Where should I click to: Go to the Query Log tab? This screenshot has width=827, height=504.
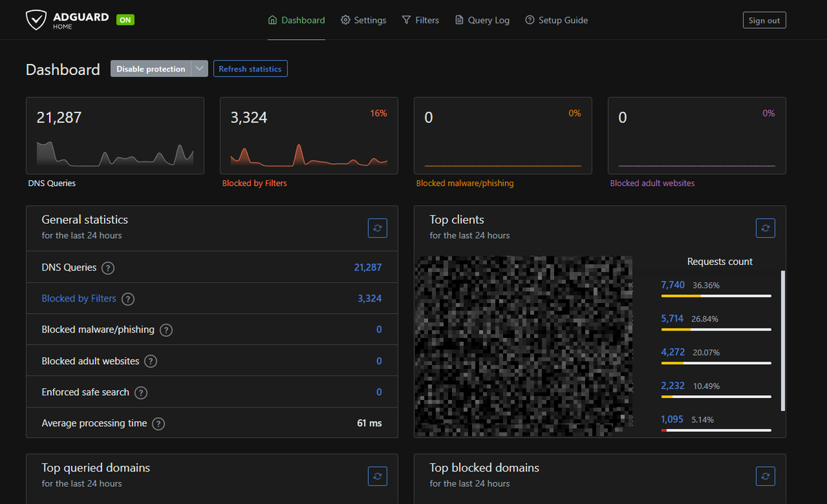pyautogui.click(x=482, y=20)
